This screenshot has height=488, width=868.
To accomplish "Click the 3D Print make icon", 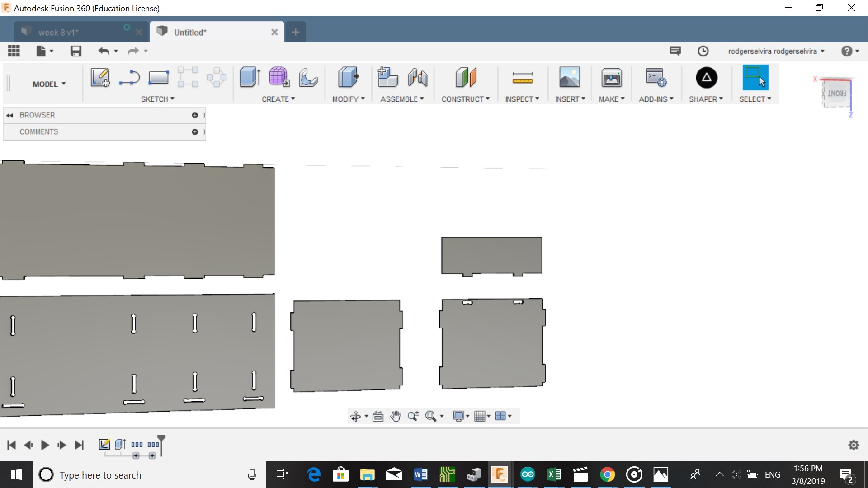I will click(x=611, y=78).
